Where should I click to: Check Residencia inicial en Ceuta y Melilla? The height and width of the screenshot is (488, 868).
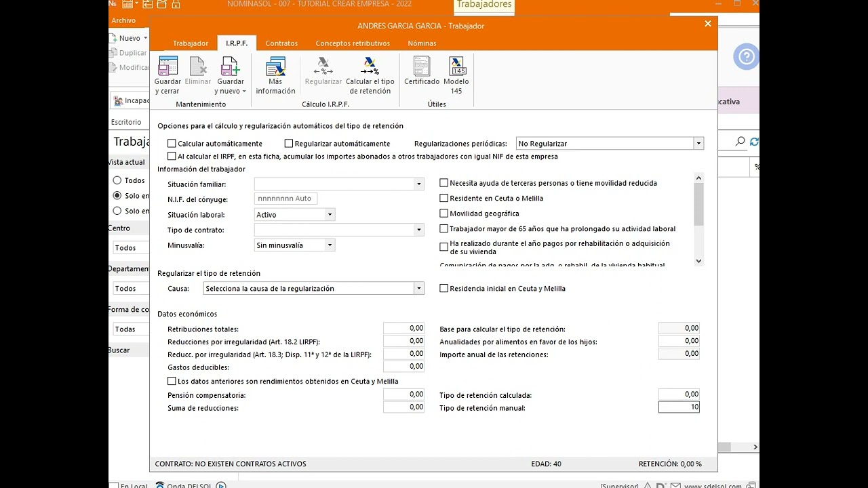444,288
